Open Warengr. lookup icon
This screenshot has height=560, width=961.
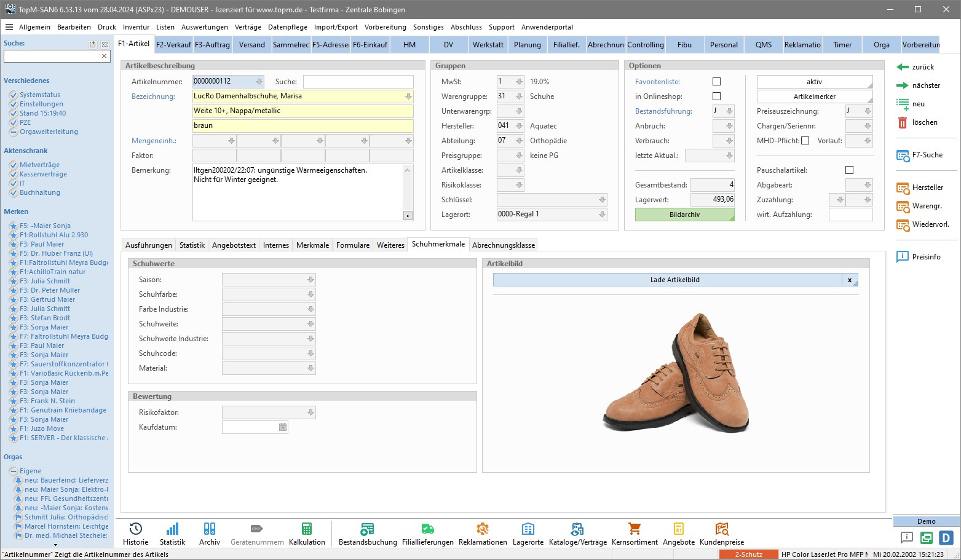click(x=903, y=207)
